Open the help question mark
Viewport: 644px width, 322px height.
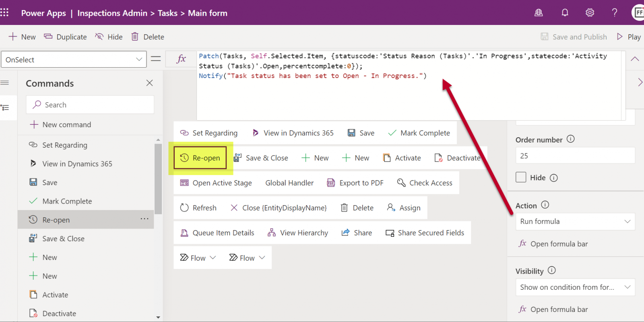(615, 13)
